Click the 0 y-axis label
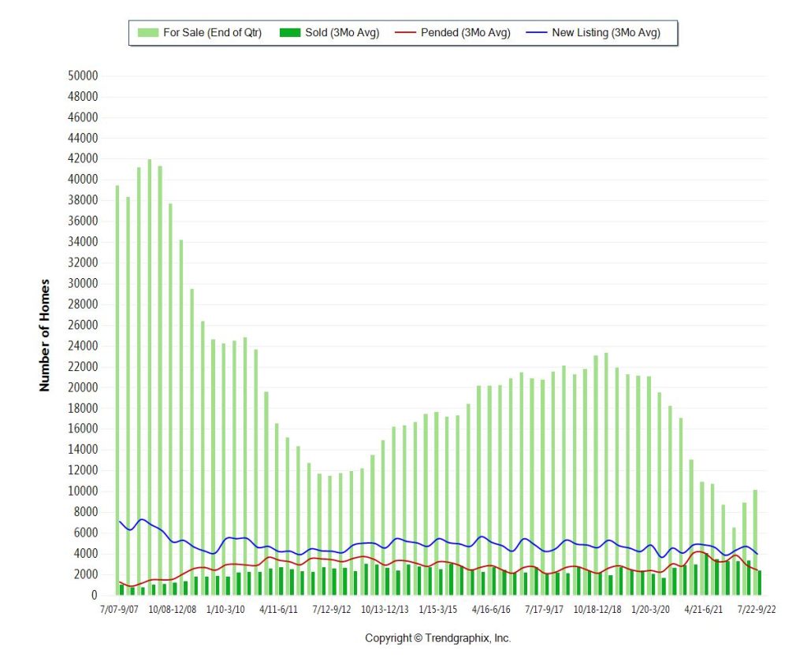807x672 pixels. [x=95, y=596]
